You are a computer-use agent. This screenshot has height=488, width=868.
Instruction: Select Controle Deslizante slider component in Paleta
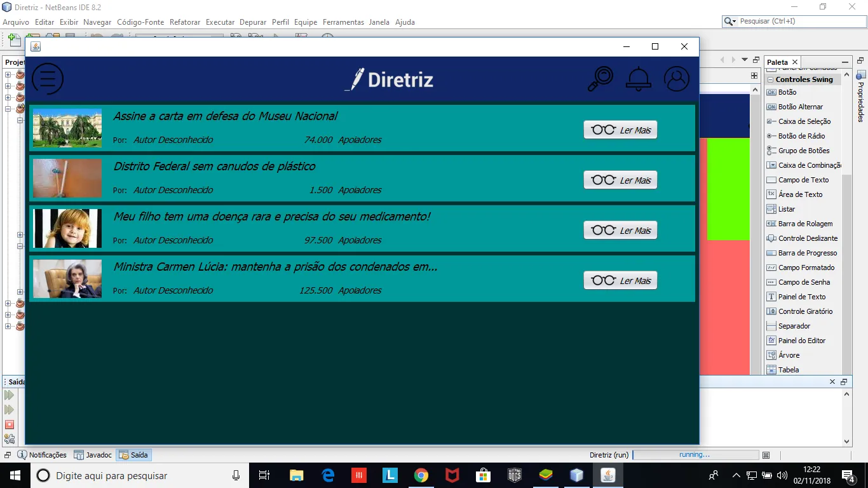[x=802, y=238]
